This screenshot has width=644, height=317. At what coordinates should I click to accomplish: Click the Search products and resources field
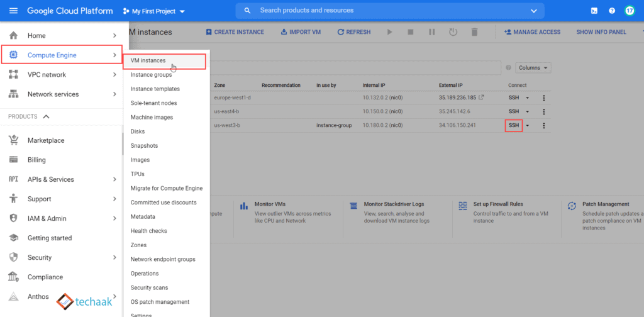pyautogui.click(x=389, y=11)
